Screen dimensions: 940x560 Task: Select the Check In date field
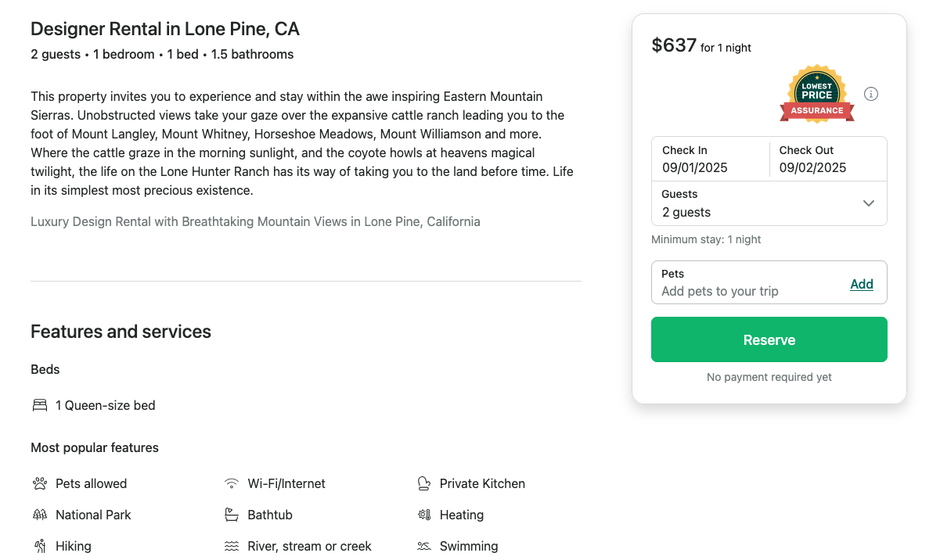(710, 159)
